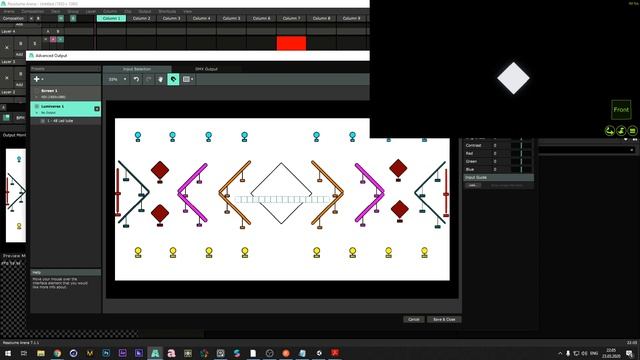Viewport: 640px width, 360px height.
Task: Select Screen 1 in the screens list
Action: click(66, 93)
